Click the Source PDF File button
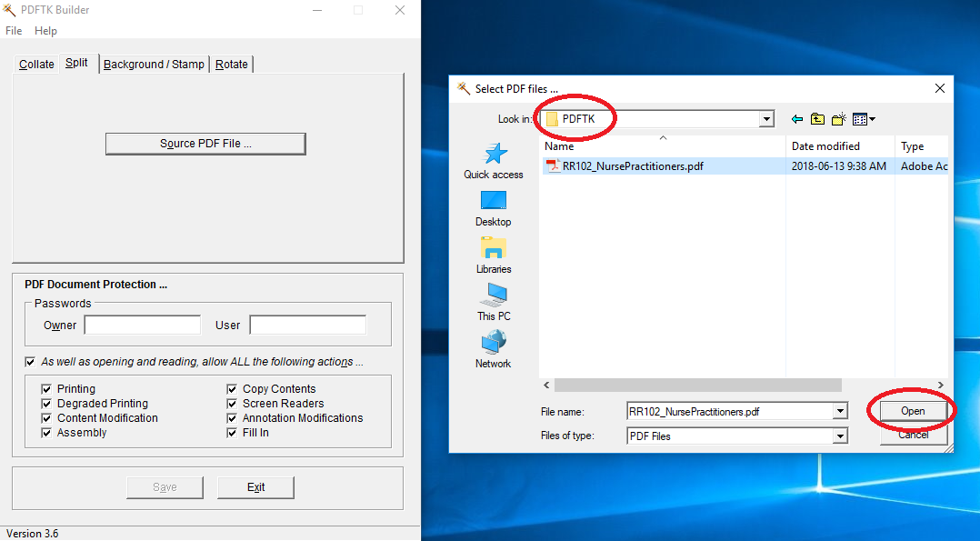 click(x=205, y=144)
